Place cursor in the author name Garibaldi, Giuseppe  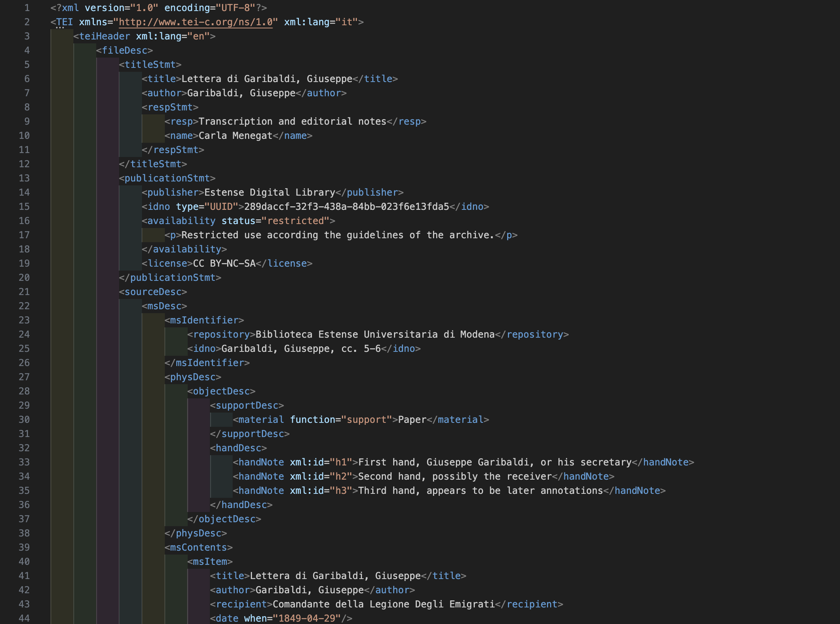(x=241, y=93)
